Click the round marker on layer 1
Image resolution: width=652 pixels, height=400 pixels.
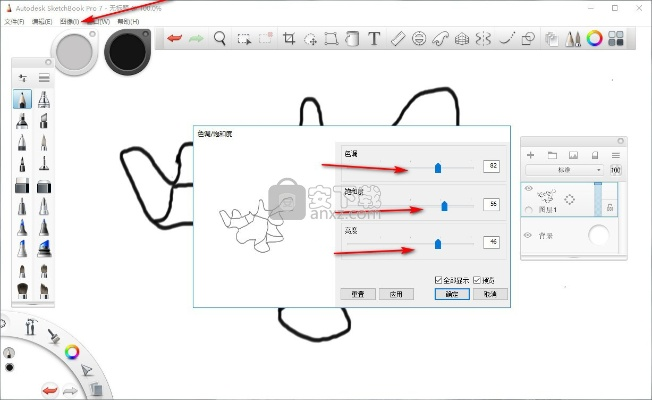[x=529, y=210]
